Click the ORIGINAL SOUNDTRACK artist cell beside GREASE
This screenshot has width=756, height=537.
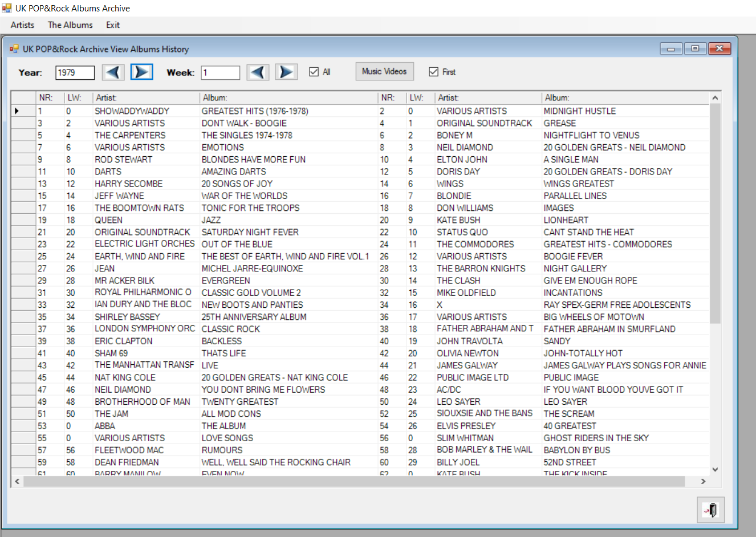click(488, 123)
